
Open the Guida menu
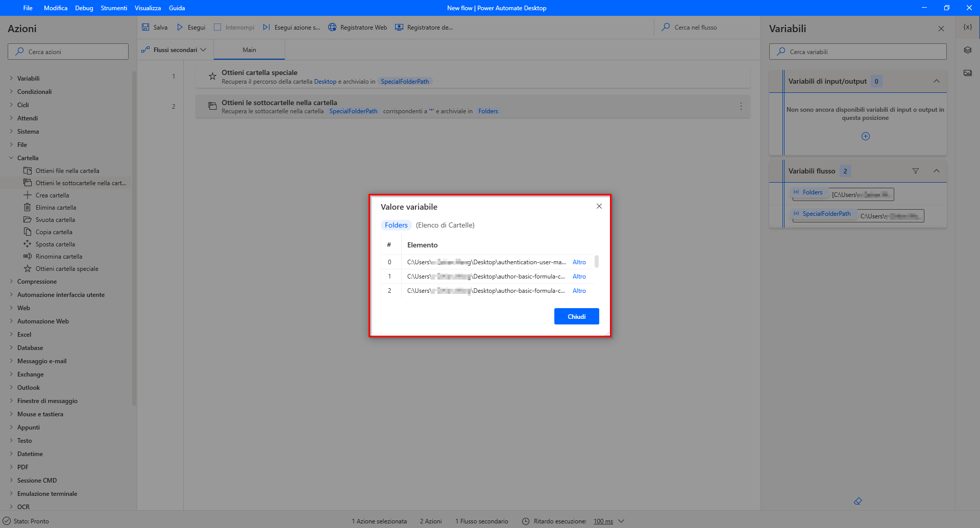177,8
